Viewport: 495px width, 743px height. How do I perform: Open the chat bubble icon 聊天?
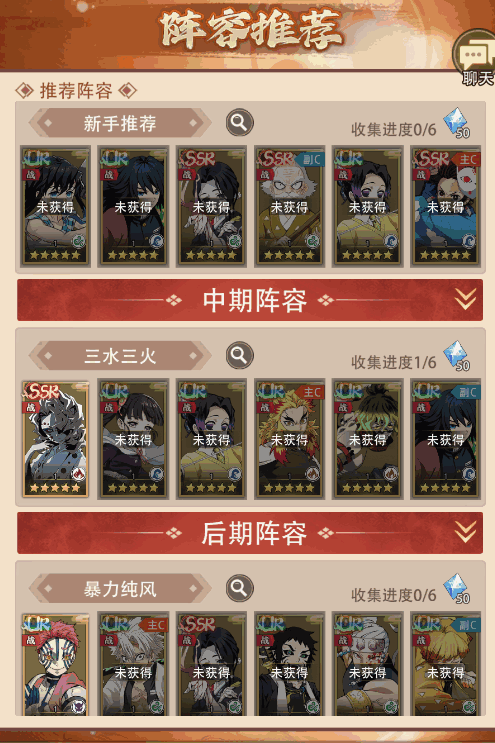tap(475, 58)
